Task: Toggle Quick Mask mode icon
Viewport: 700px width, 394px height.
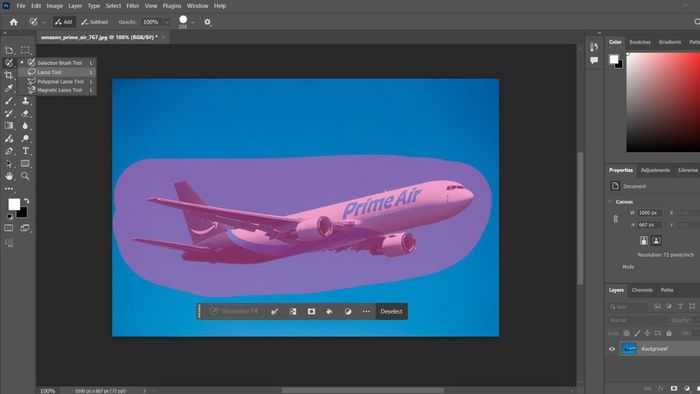Action: pyautogui.click(x=9, y=228)
